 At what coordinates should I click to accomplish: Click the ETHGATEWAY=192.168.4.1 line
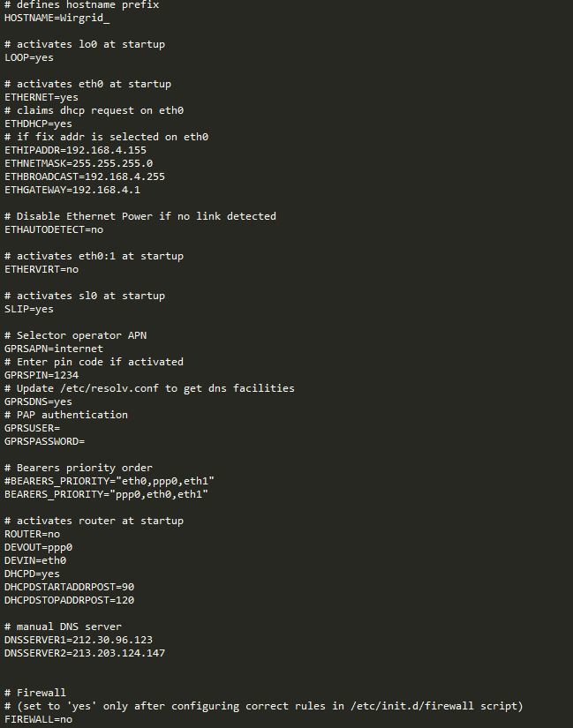[x=72, y=190]
